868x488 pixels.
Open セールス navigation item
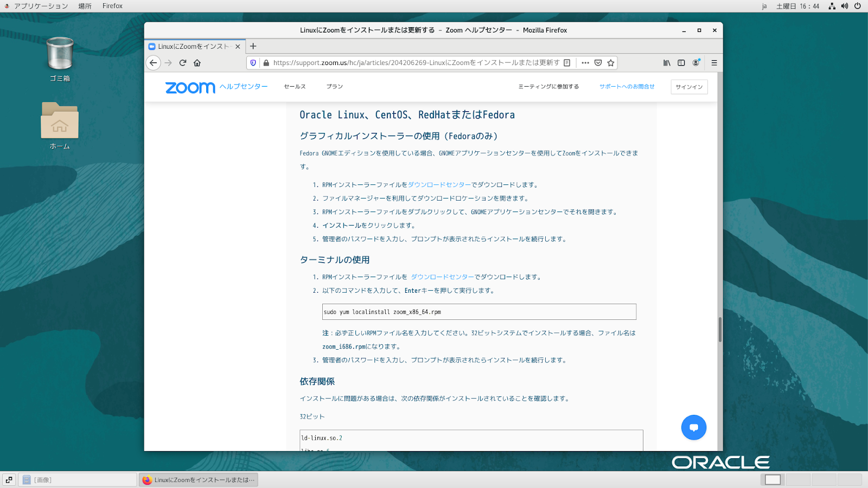(x=295, y=87)
